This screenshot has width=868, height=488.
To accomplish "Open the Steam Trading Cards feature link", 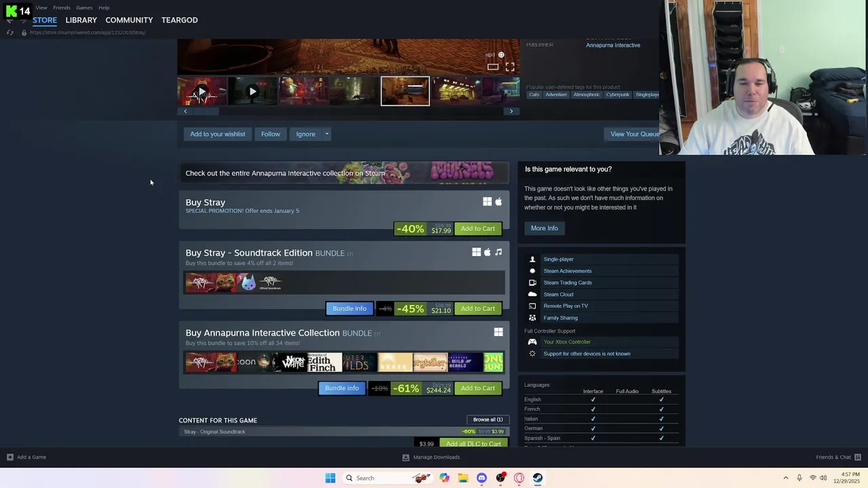I will [568, 283].
